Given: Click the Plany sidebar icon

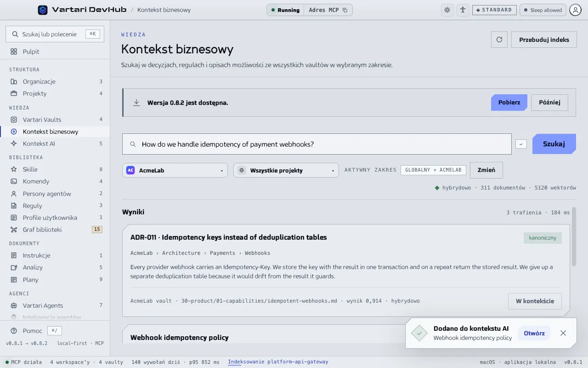Looking at the screenshot, I should 14,280.
